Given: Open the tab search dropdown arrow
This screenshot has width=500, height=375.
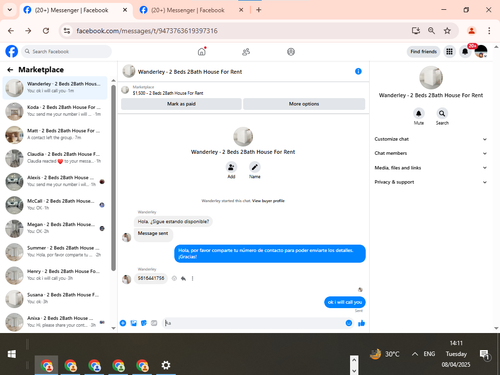Looking at the screenshot, I should (x=10, y=10).
